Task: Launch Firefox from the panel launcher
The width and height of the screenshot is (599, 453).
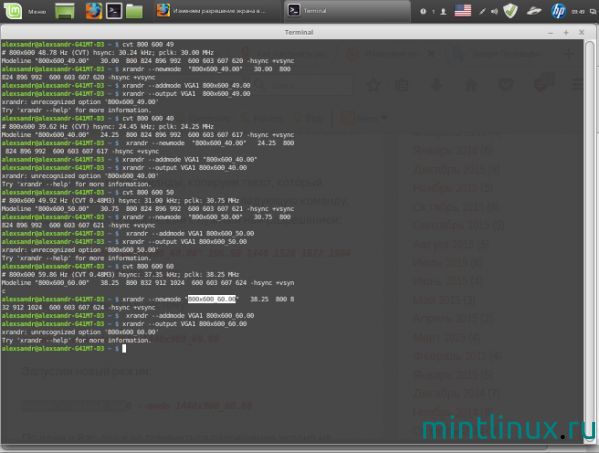Action: (94, 11)
